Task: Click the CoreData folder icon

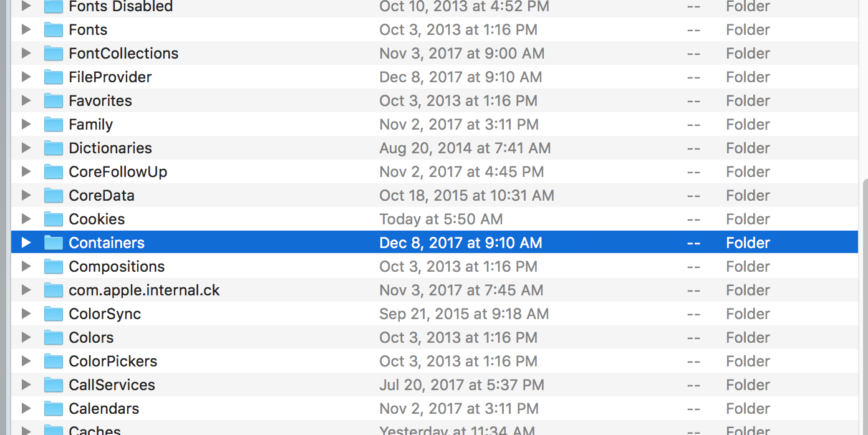Action: (54, 195)
